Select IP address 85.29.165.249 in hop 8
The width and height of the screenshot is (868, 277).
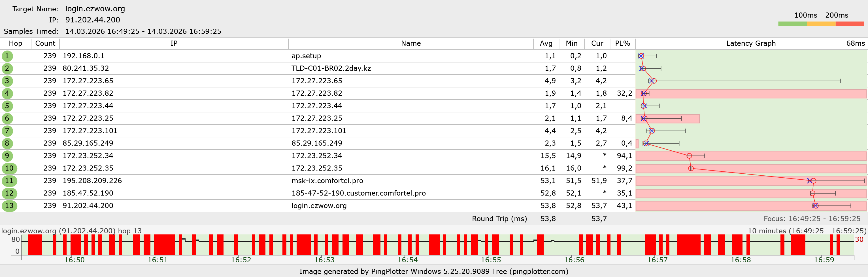click(x=88, y=143)
